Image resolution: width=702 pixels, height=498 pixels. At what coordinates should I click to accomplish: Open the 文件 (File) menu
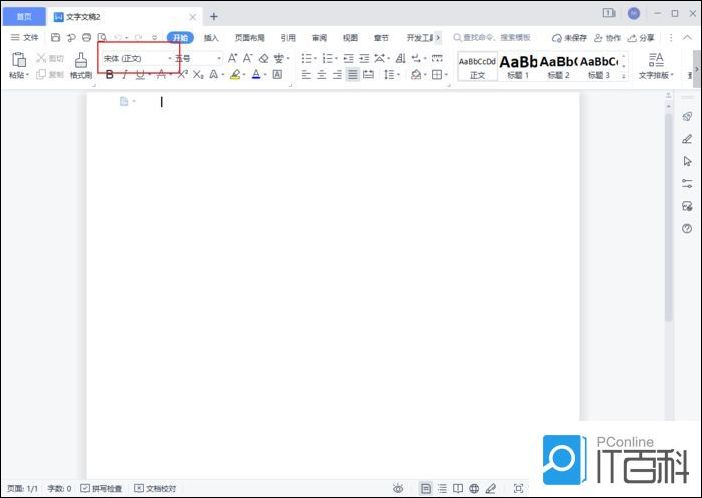pos(25,38)
